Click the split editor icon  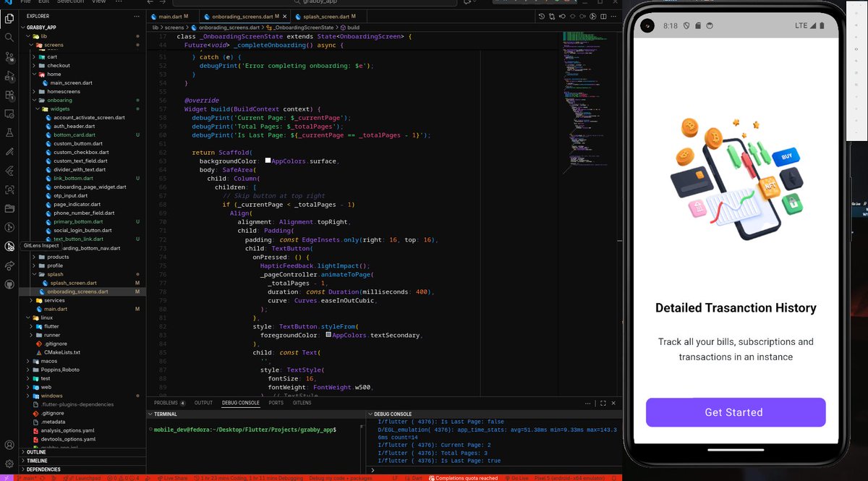click(602, 16)
